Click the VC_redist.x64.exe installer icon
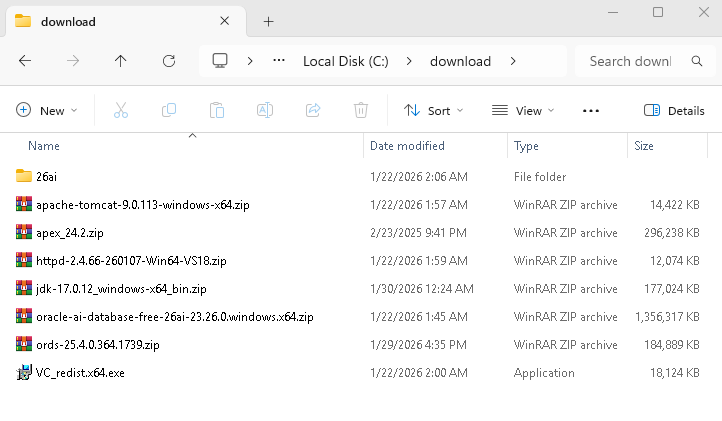The image size is (722, 421). point(23,372)
